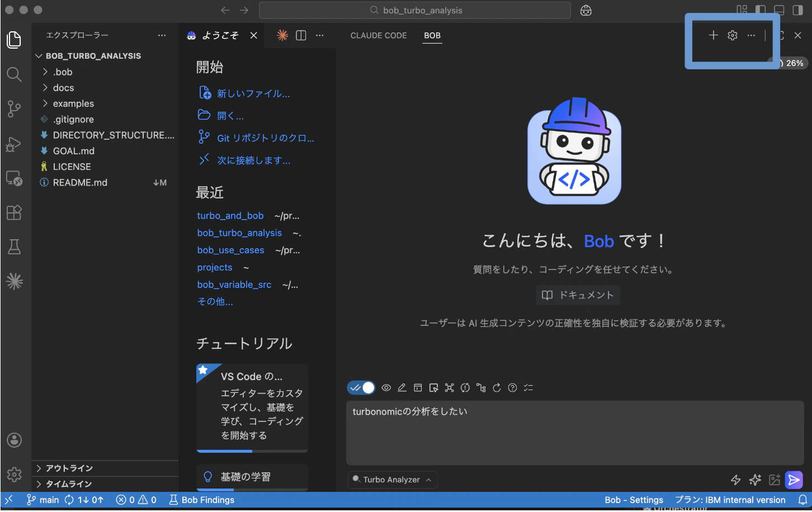Open Explorer header more actions ellipsis
Viewport: 812px width, 512px height.
point(162,35)
